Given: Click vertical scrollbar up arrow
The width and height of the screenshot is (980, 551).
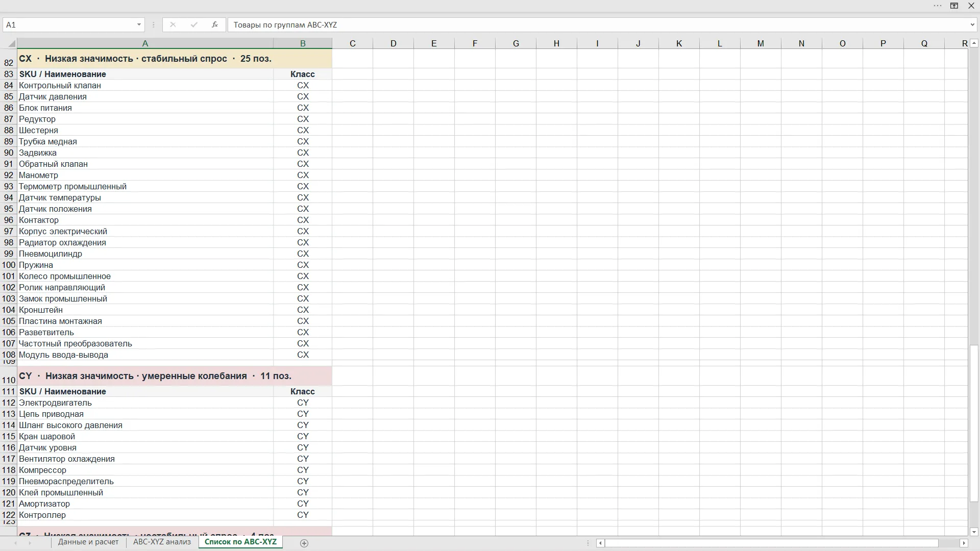Looking at the screenshot, I should pos(974,43).
